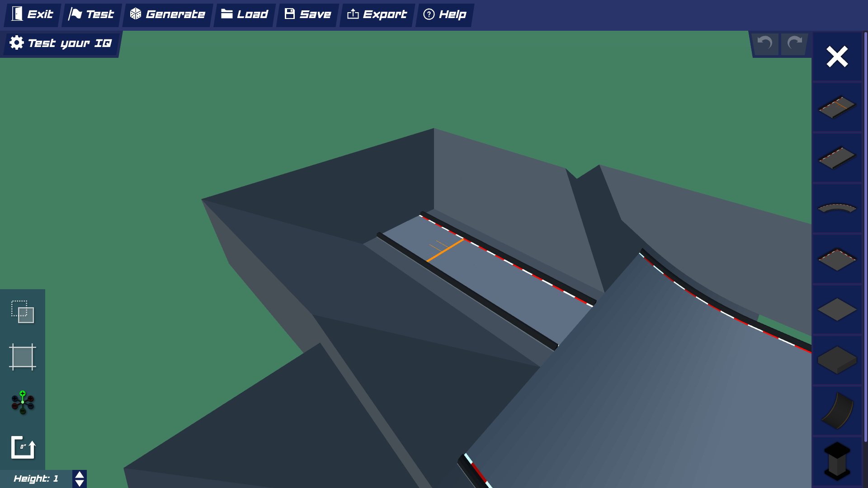Select the straight road piece
The image size is (868, 488).
pyautogui.click(x=837, y=158)
